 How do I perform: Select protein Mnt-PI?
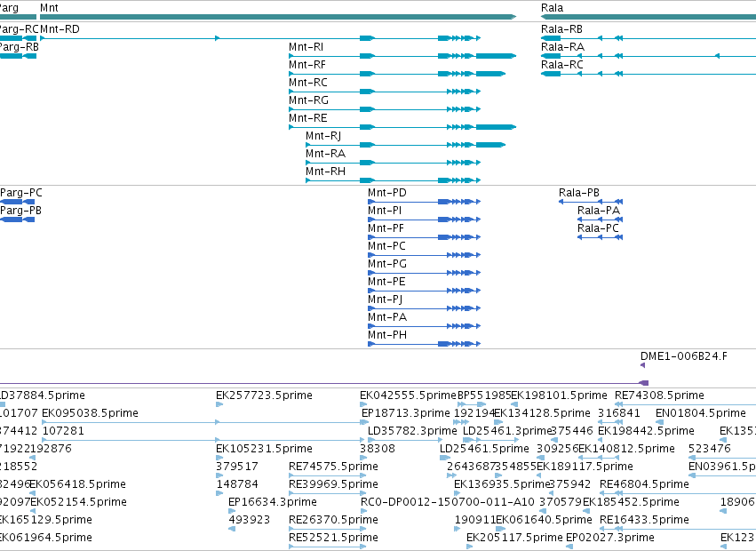click(385, 211)
